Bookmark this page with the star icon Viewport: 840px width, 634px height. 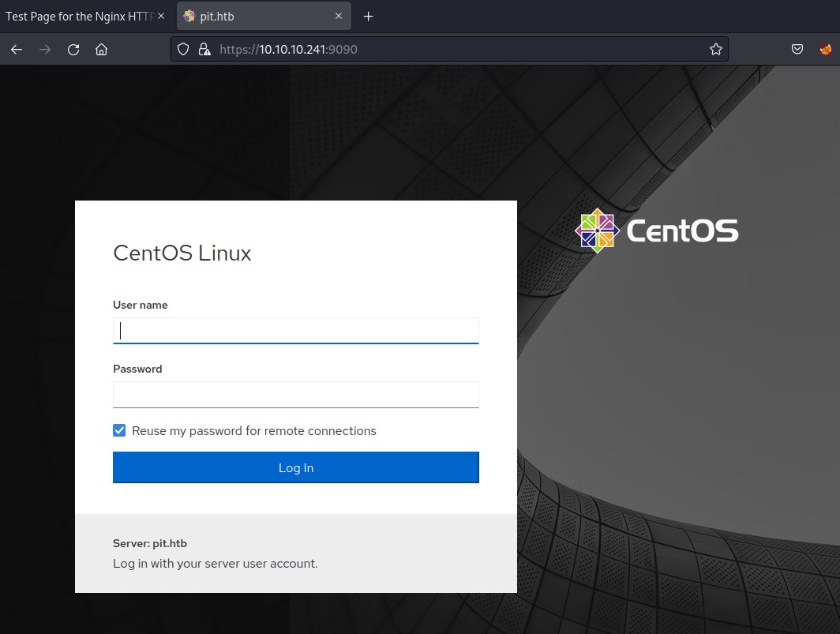715,50
